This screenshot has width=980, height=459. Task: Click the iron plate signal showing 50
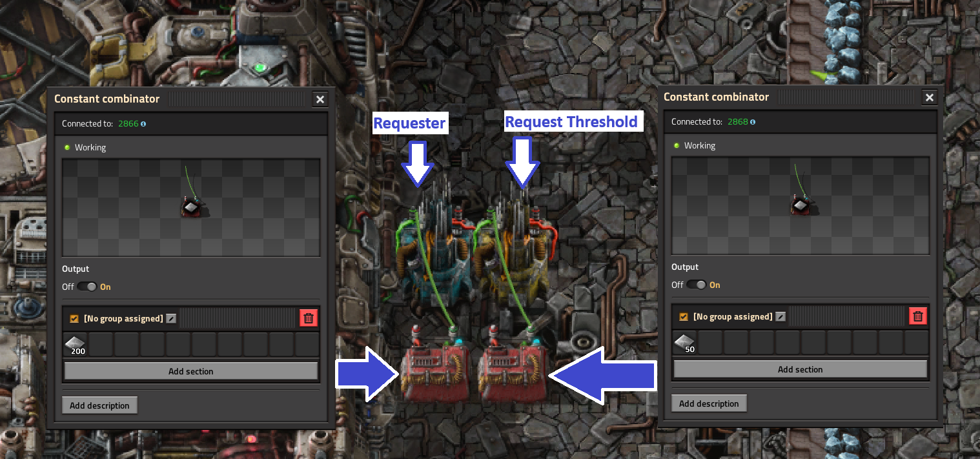pyautogui.click(x=685, y=343)
